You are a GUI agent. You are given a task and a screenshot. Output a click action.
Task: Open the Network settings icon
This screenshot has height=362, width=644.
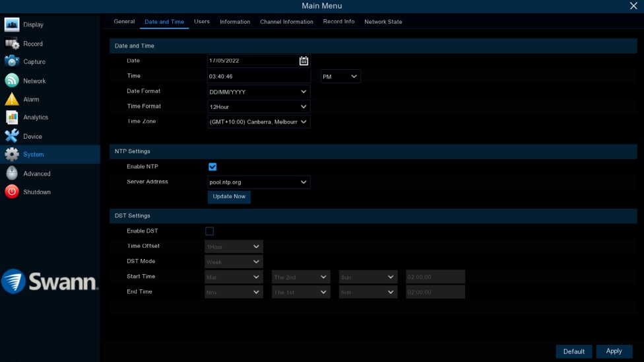pyautogui.click(x=12, y=81)
